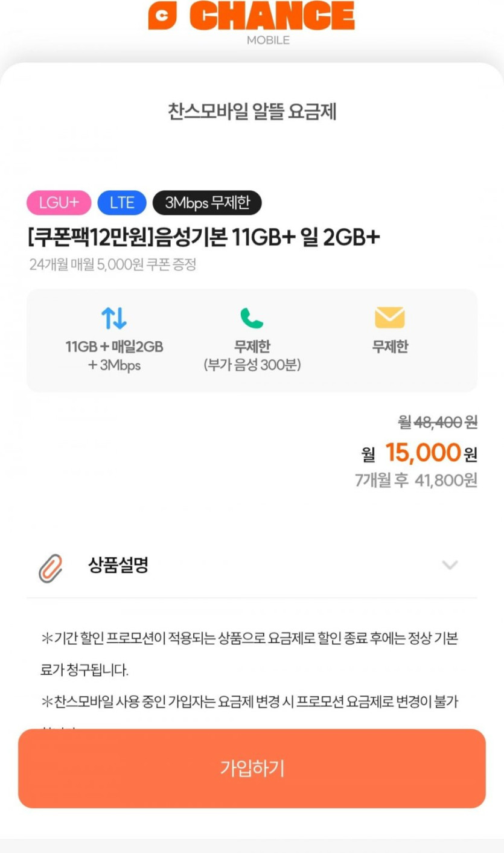Click the 24개월 매월 5,000원 쿠폰 증정 text
Viewport: 504px width, 853px height.
click(113, 265)
